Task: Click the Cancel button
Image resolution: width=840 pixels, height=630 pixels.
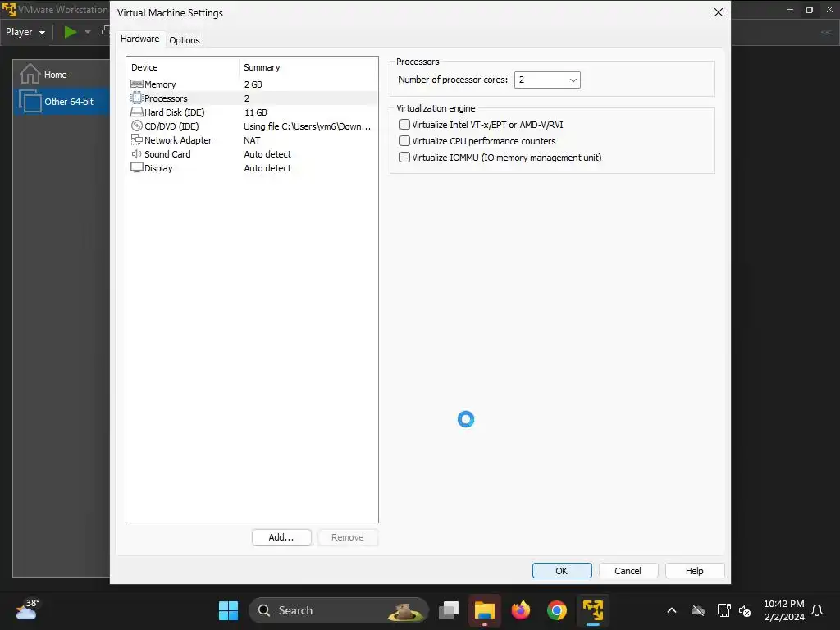Action: click(628, 571)
